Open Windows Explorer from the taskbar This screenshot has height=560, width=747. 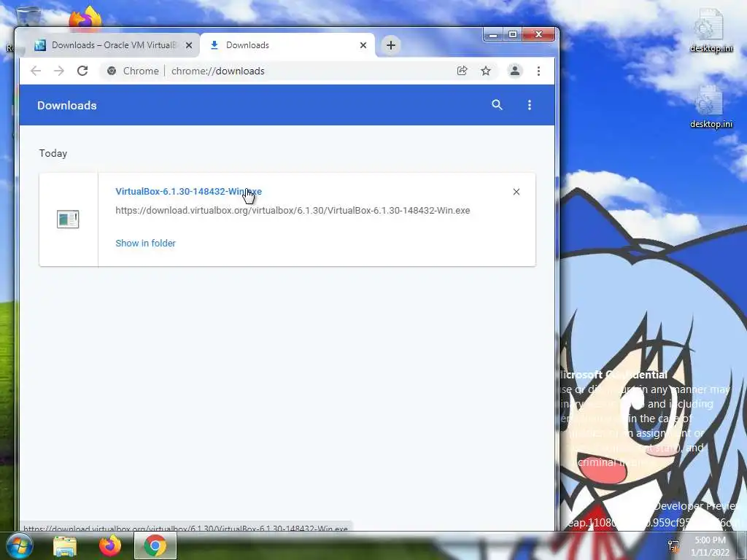[x=65, y=546]
